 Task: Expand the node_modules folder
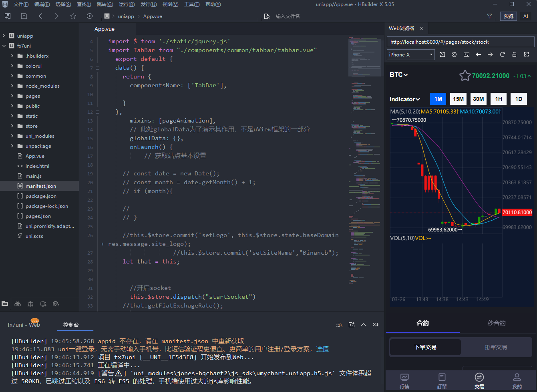(x=12, y=86)
